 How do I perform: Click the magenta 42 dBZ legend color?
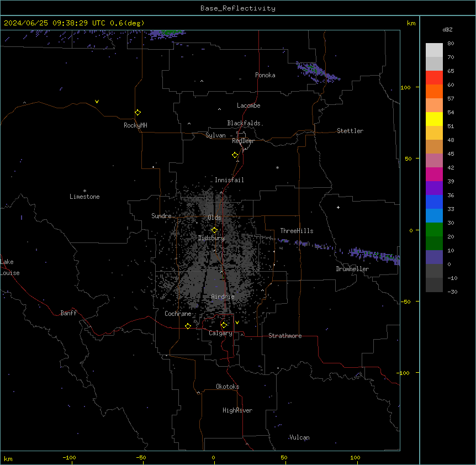(434, 174)
